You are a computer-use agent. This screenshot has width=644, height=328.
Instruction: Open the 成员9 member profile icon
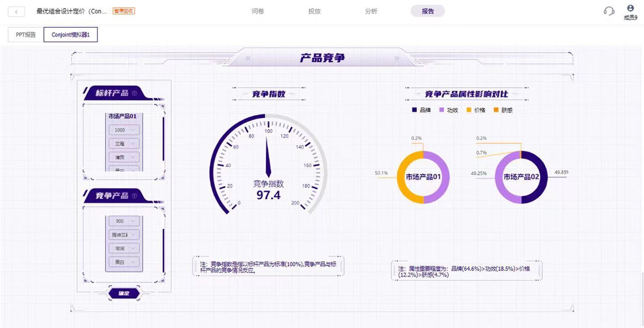[x=631, y=8]
